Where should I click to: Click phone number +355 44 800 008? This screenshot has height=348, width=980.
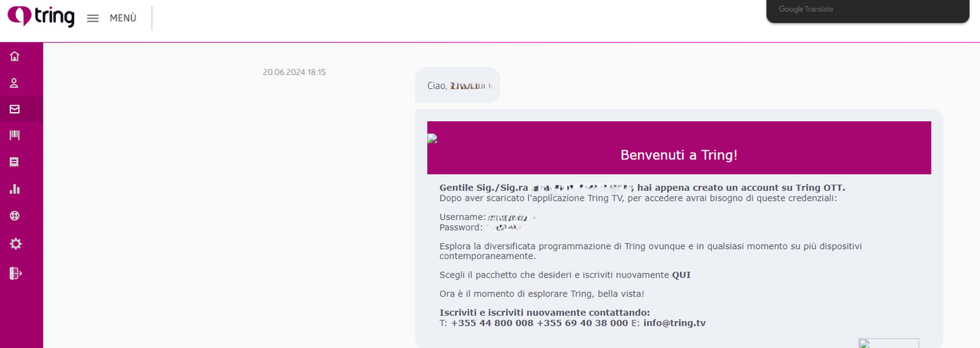pyautogui.click(x=492, y=323)
